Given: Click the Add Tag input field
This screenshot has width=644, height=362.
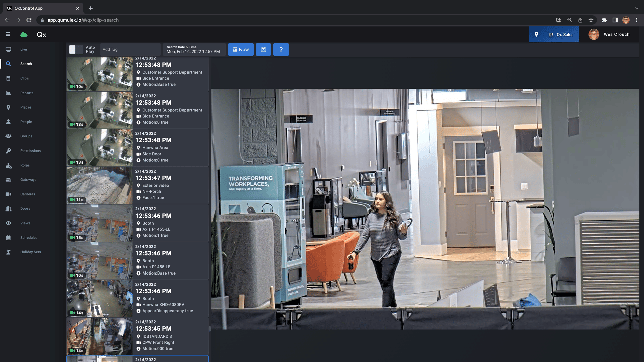Looking at the screenshot, I should point(130,49).
